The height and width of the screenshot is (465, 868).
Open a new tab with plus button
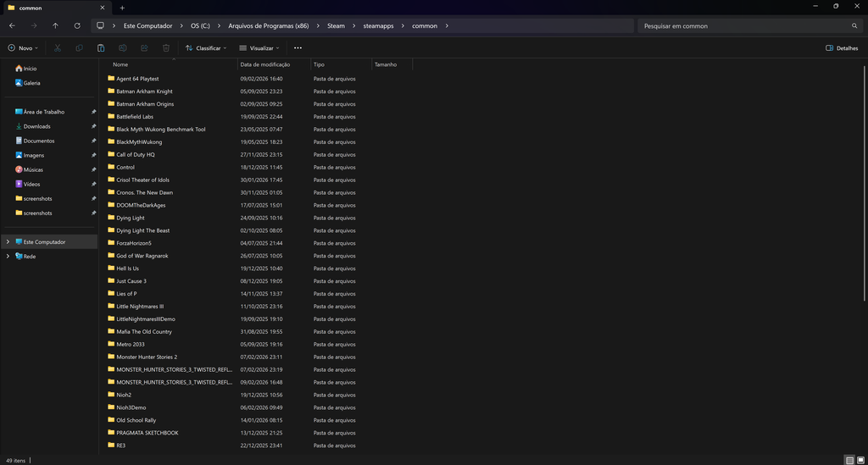point(122,8)
